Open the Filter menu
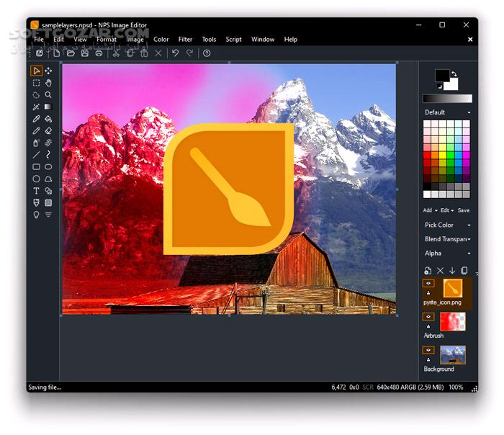The width and height of the screenshot is (504, 435). click(x=185, y=40)
